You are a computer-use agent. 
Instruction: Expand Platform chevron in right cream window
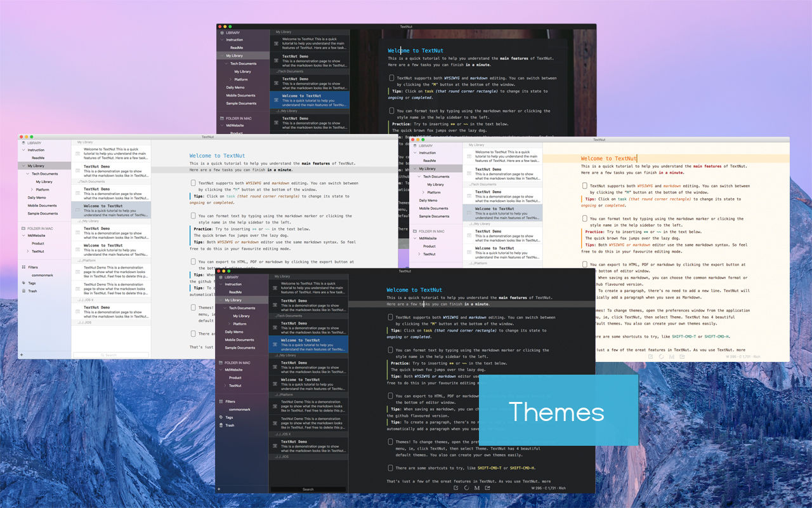pyautogui.click(x=424, y=192)
